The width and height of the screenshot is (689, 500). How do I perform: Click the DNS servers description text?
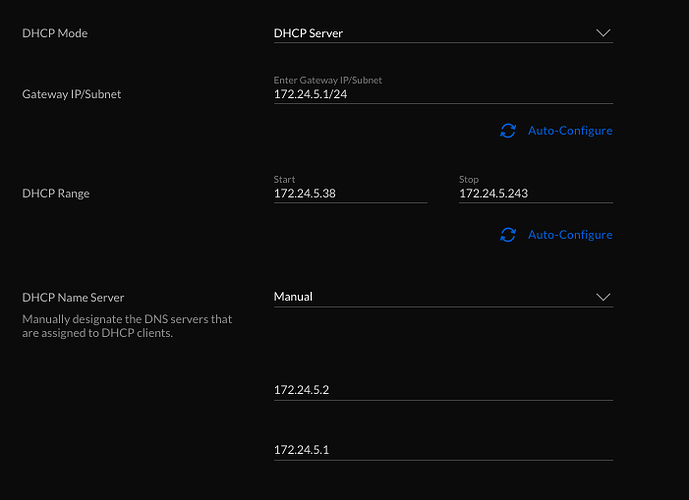pos(127,327)
